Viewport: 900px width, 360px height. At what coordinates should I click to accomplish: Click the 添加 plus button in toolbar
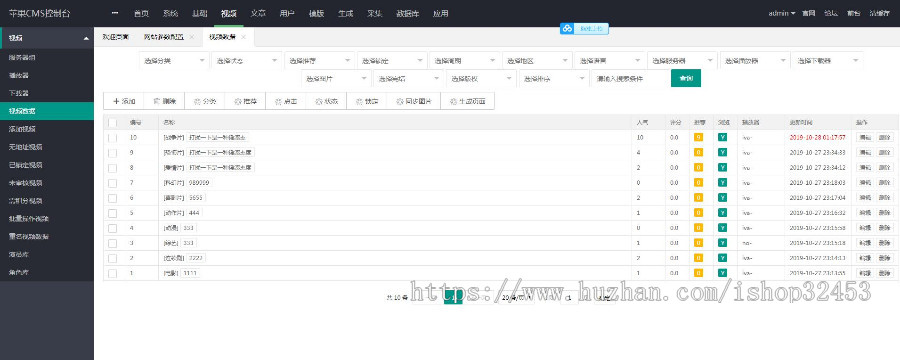coord(123,101)
